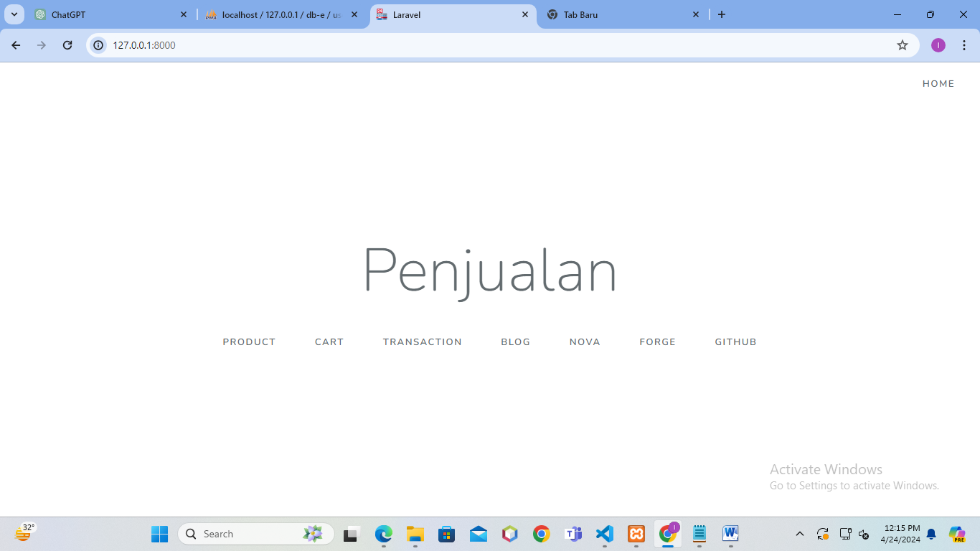Open notifications via the bell icon

tap(931, 534)
